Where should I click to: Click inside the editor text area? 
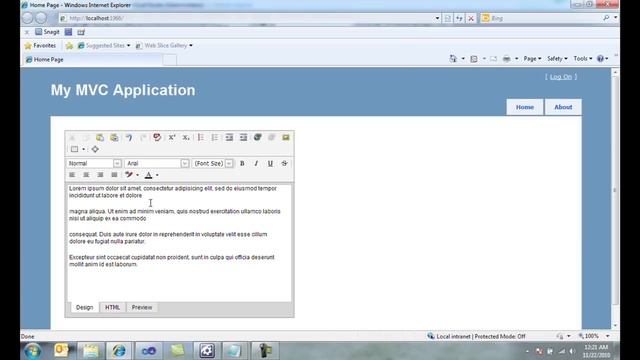[179, 243]
